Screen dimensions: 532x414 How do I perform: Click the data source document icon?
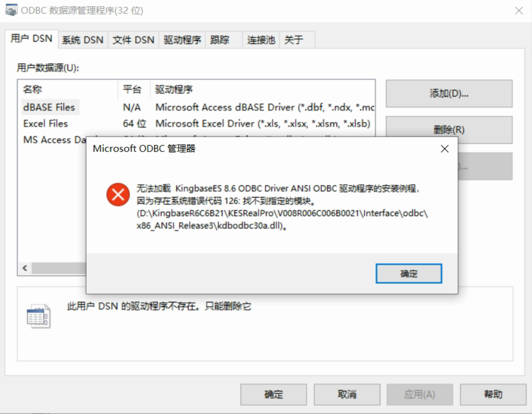[39, 316]
